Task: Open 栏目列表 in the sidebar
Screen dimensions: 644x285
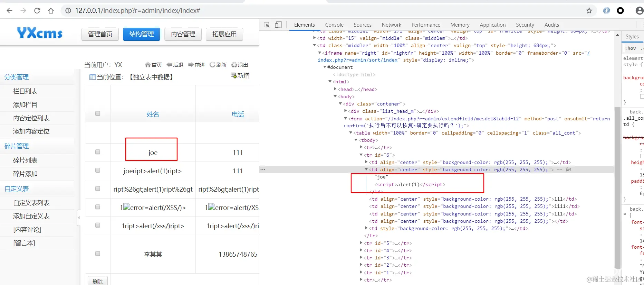Action: pyautogui.click(x=25, y=91)
